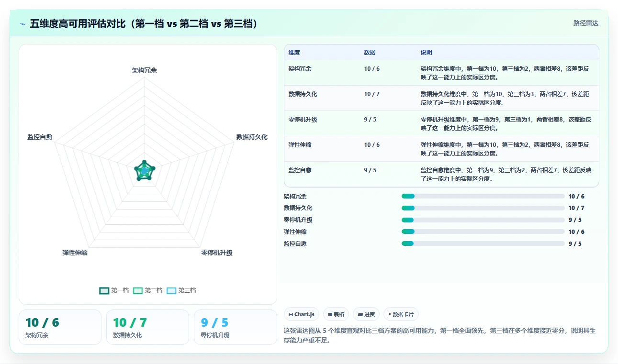The image size is (618, 364).
Task: Click the 架构冗余 progress bar
Action: click(483, 196)
